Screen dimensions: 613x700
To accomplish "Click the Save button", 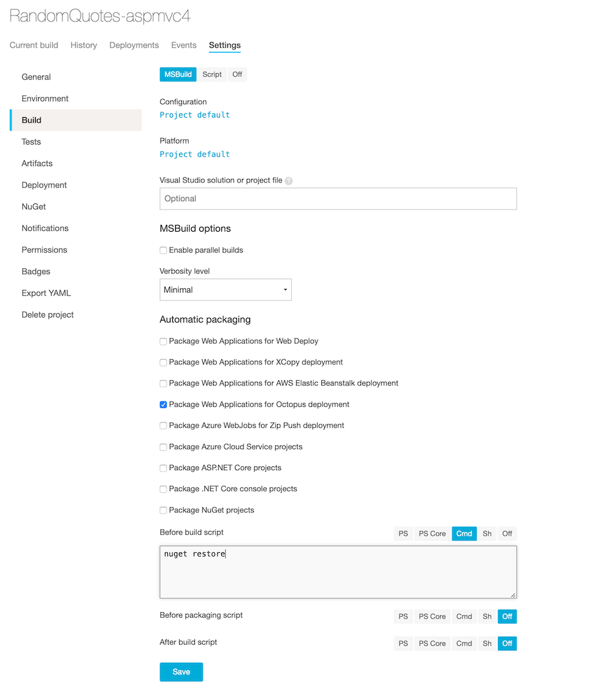I will pyautogui.click(x=181, y=672).
